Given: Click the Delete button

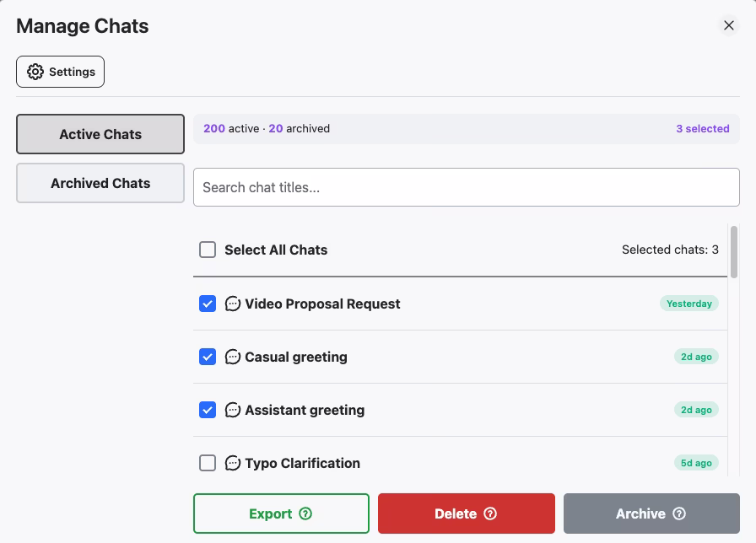Looking at the screenshot, I should [466, 513].
